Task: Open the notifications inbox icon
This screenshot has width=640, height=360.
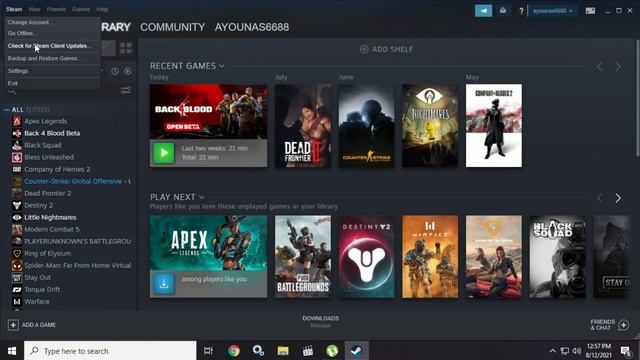Action: pos(503,11)
